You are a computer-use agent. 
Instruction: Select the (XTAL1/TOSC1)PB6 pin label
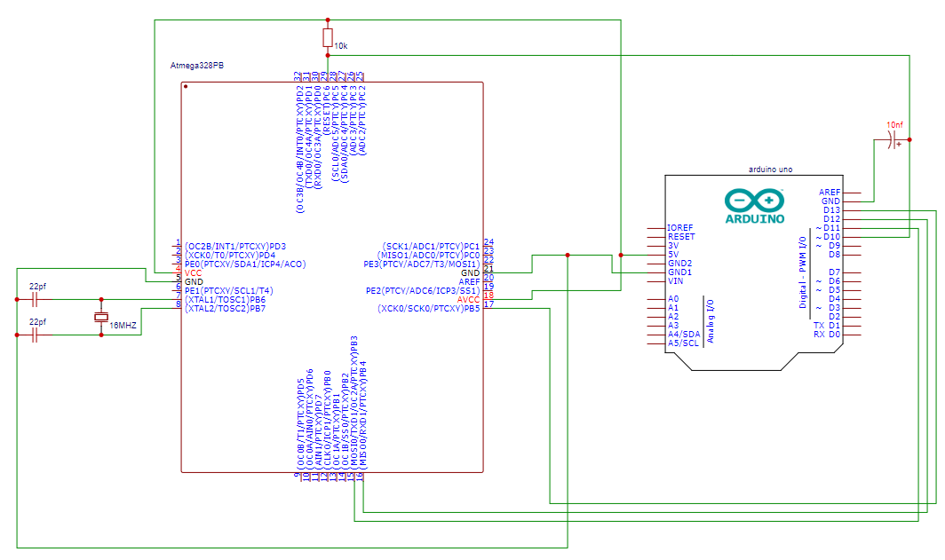225,299
